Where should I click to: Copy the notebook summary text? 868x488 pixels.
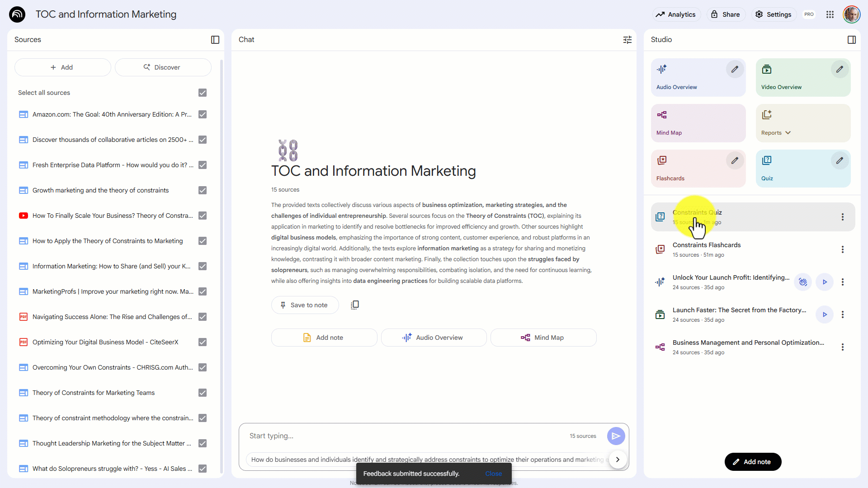coord(355,305)
